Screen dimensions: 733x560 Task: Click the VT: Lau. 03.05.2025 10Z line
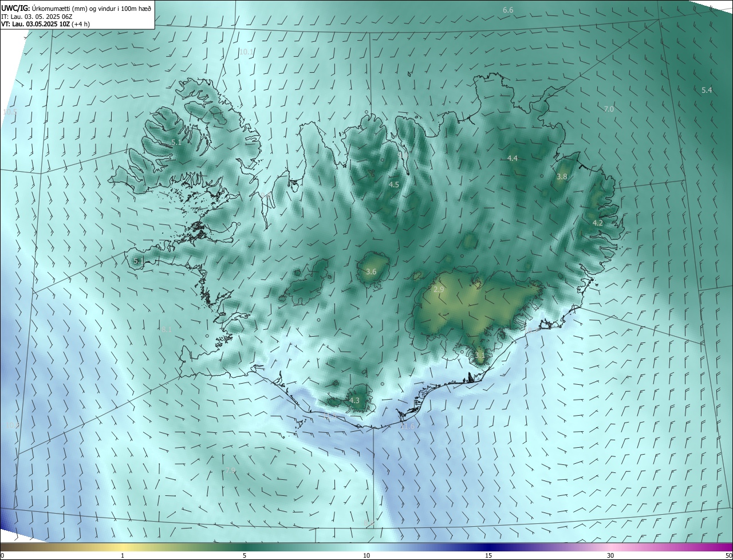coord(46,24)
